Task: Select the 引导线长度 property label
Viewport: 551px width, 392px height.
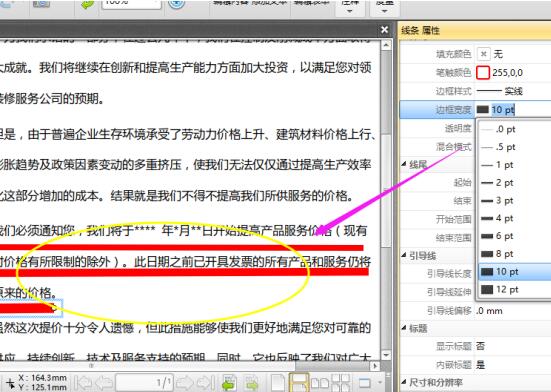Action: 449,274
